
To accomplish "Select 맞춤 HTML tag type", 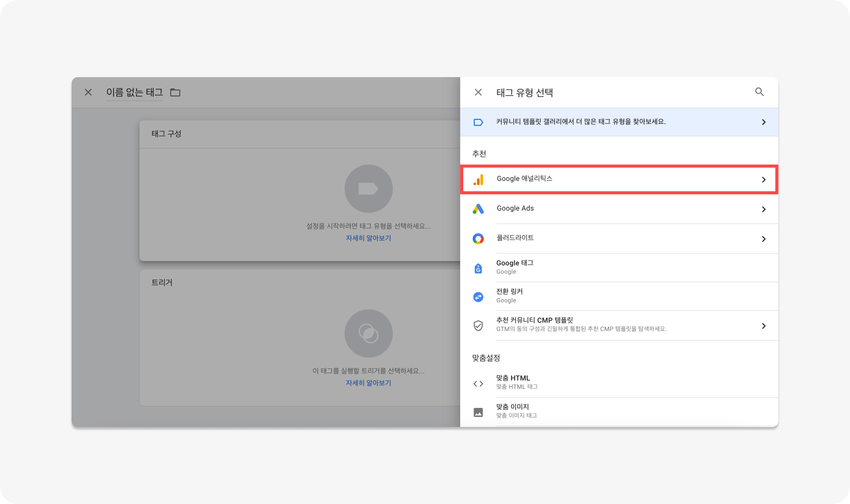I will coord(619,383).
